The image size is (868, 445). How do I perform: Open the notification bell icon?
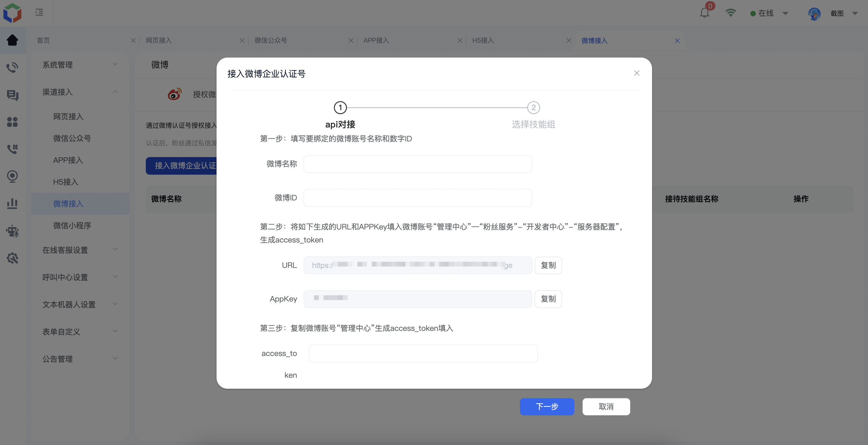[704, 13]
